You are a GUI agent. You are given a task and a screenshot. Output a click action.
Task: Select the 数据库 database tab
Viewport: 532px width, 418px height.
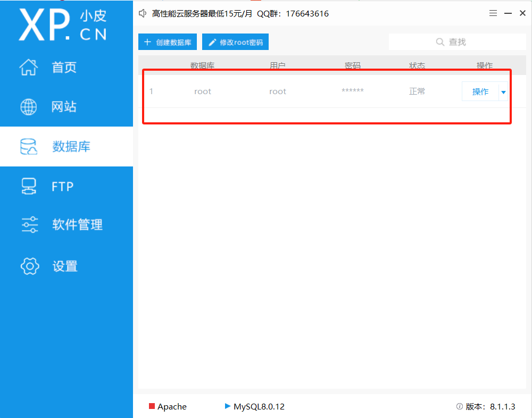pos(66,147)
